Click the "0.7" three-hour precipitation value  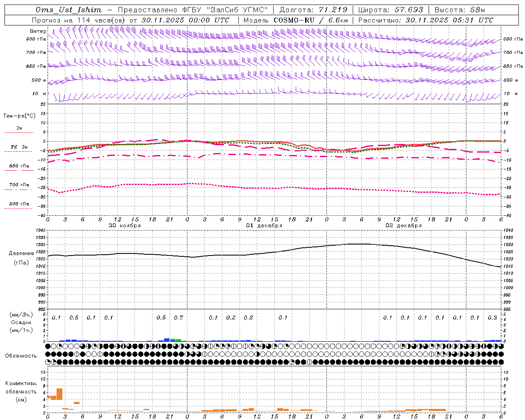click(178, 318)
